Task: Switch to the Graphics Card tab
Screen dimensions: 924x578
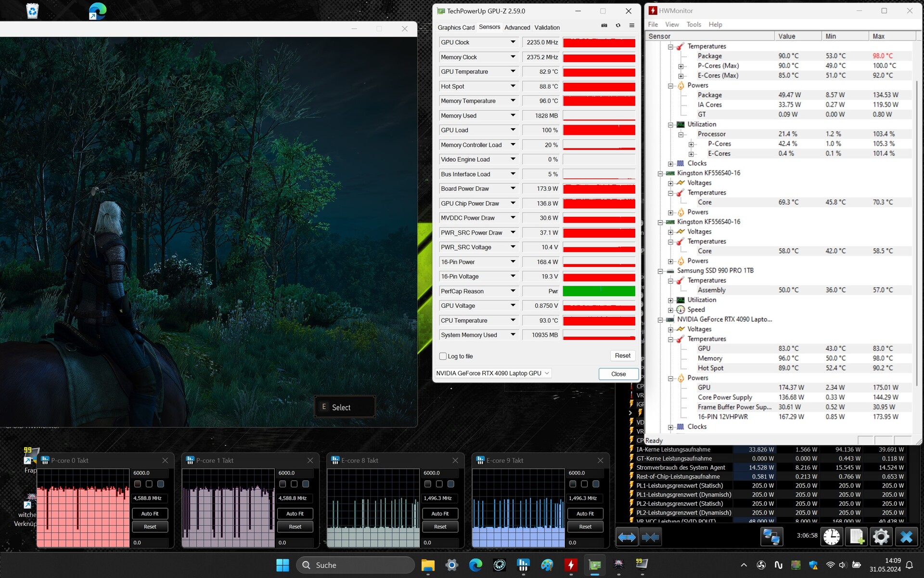Action: pyautogui.click(x=456, y=27)
